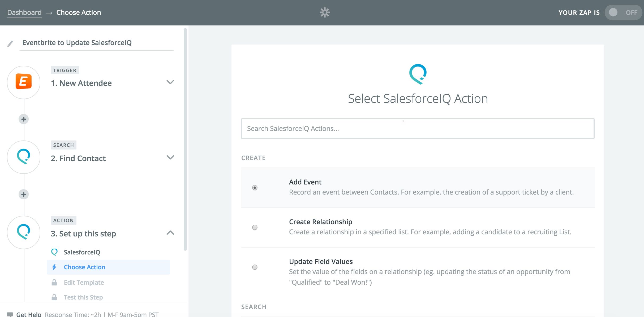Viewport: 644px width, 317px height.
Task: Click the 1. New Attendee step title
Action: pyautogui.click(x=81, y=83)
